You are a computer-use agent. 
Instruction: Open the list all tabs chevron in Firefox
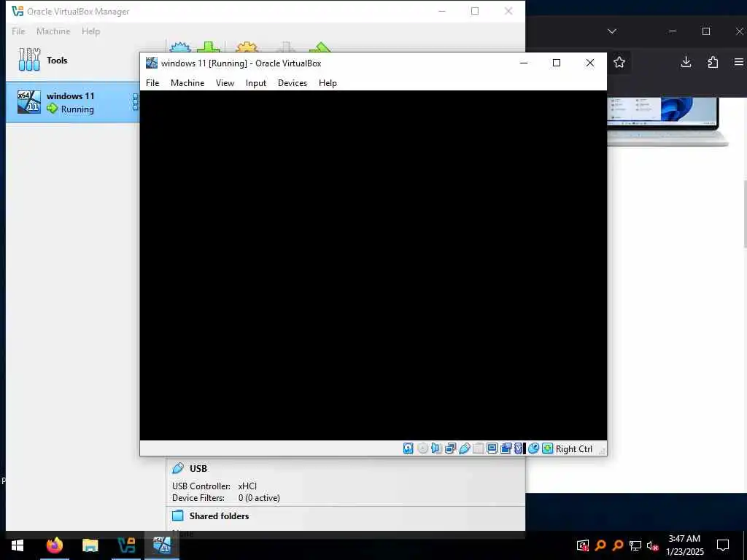coord(612,31)
